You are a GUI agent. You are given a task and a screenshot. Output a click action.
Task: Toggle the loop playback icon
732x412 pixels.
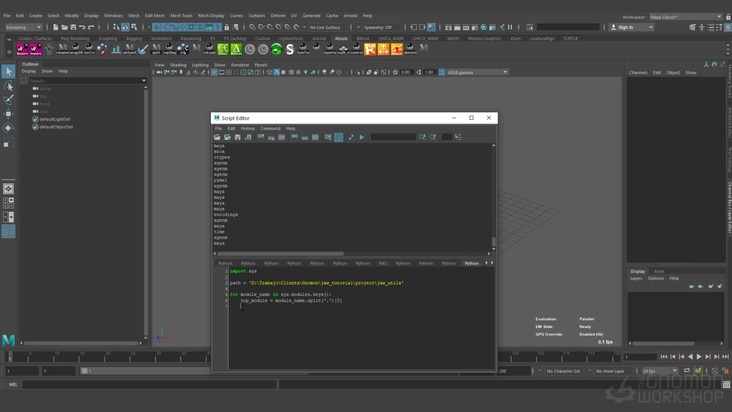click(x=687, y=371)
